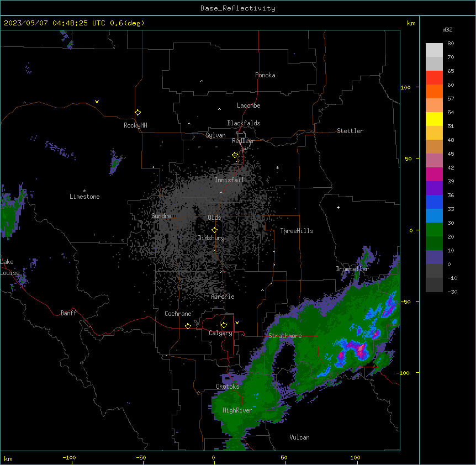Click the light gray 80 dBZ legend swatch
The image size is (476, 465).
click(434, 50)
